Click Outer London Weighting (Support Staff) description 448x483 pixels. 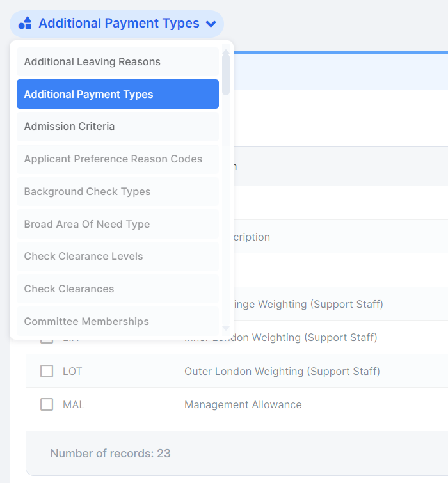[x=282, y=372]
